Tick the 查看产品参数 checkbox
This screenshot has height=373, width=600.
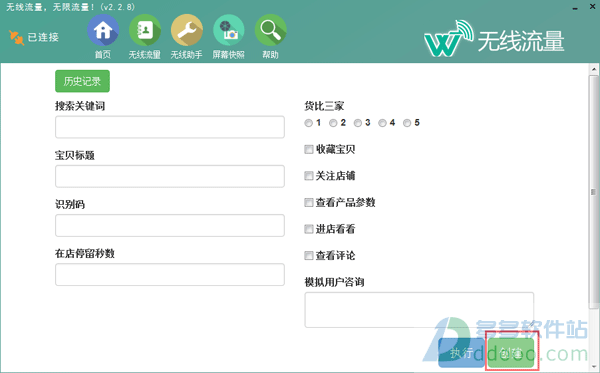coord(308,202)
